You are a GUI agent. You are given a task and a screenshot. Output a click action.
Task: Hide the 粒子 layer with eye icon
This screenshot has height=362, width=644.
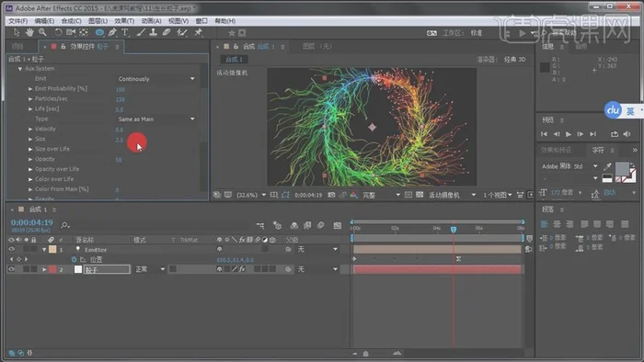(x=11, y=269)
